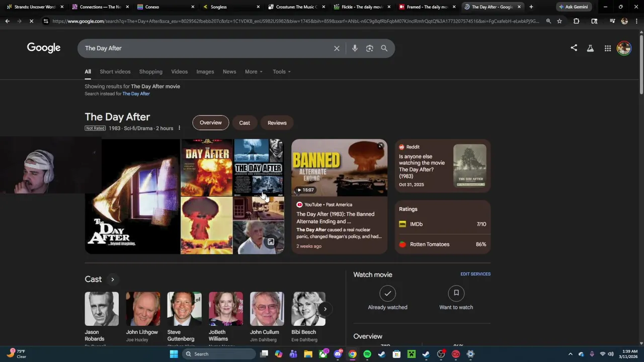Image resolution: width=644 pixels, height=362 pixels.
Task: Launch Minecraft from the taskbar
Action: 412,354
